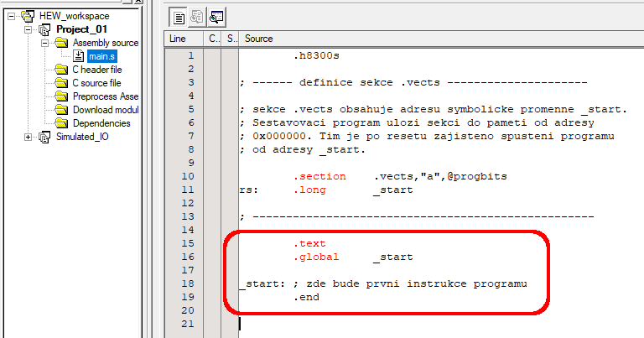Select the main.s file icon
The height and width of the screenshot is (338, 644).
click(x=80, y=56)
